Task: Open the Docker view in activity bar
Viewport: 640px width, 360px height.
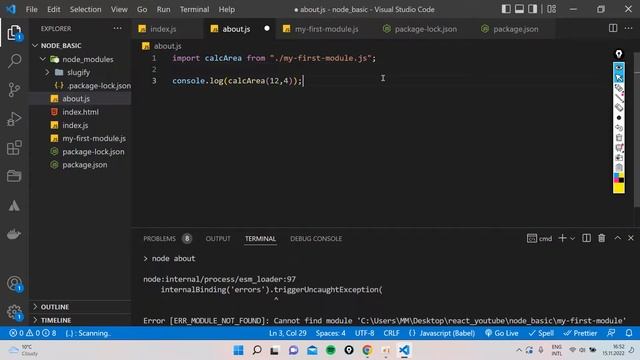Action: tap(14, 234)
